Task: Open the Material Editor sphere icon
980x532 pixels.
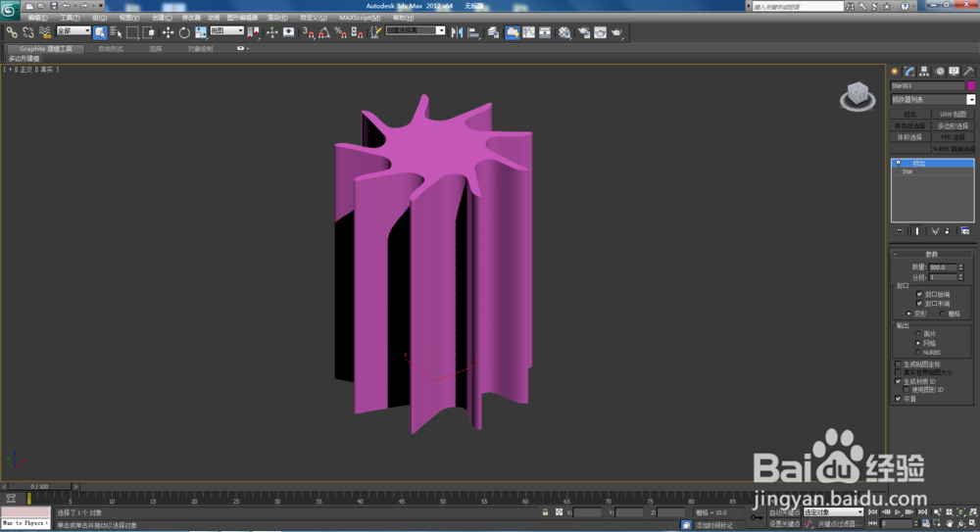Action: coord(565,32)
